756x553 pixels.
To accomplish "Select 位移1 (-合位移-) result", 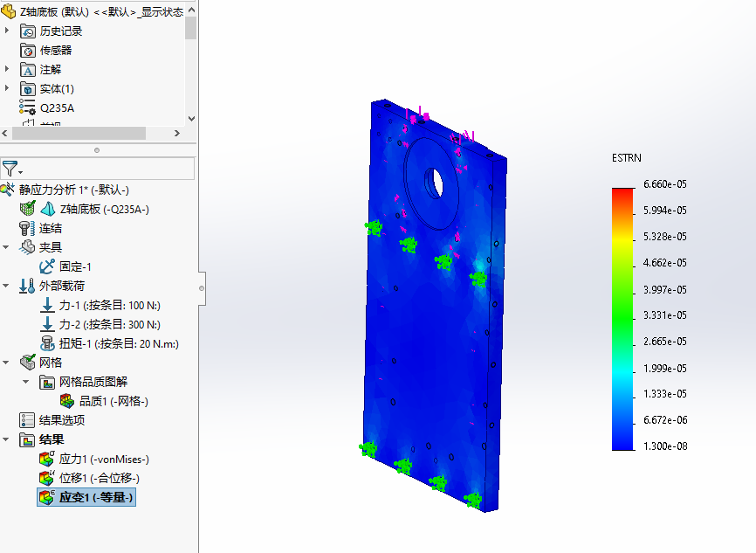I will click(x=100, y=478).
